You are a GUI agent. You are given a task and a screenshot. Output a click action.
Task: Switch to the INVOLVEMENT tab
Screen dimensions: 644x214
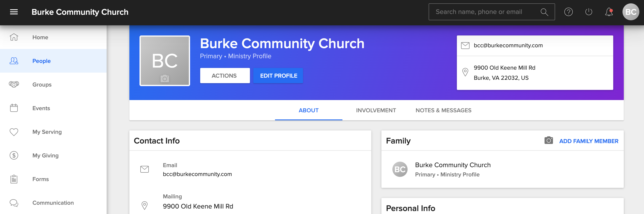point(376,110)
